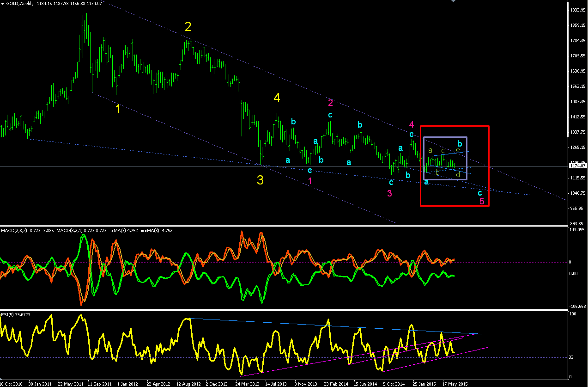Image resolution: width=588 pixels, height=387 pixels.
Task: Select the pink wave label 3
Action: [389, 193]
